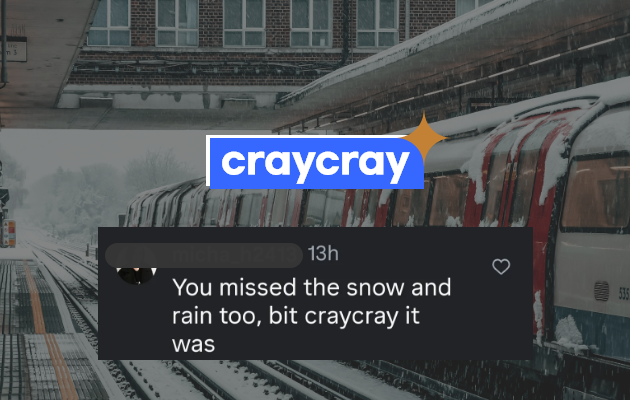Click the train number 535 marking
The height and width of the screenshot is (400, 630).
624,294
